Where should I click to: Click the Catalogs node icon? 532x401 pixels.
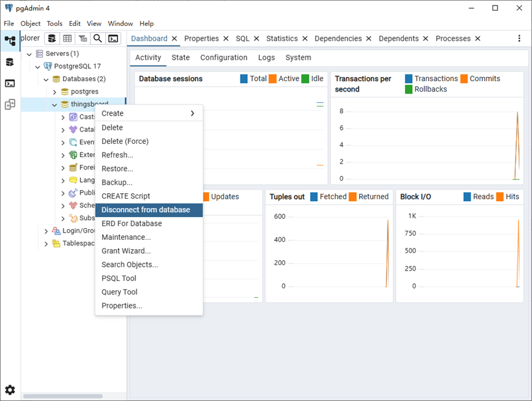[73, 130]
